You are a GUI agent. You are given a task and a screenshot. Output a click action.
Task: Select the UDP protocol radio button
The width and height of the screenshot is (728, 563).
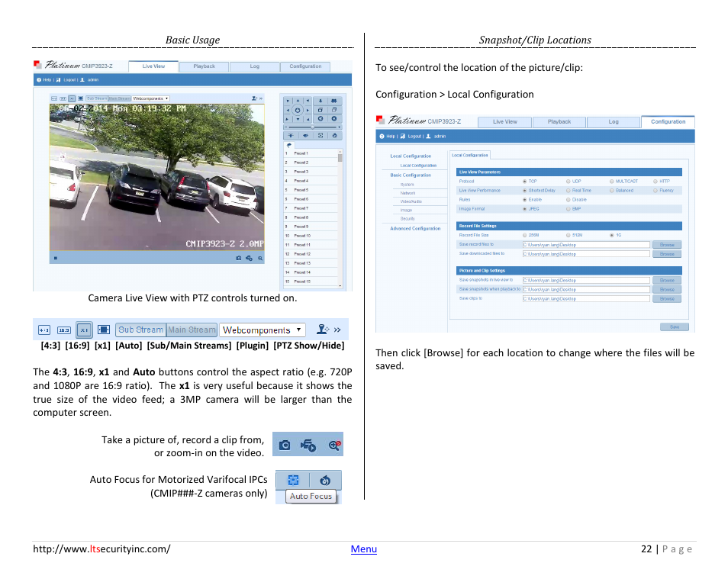(x=569, y=182)
